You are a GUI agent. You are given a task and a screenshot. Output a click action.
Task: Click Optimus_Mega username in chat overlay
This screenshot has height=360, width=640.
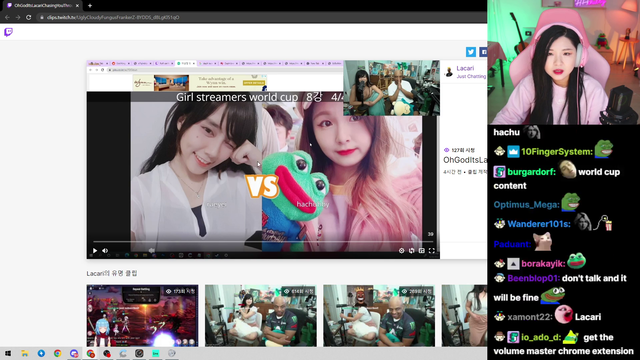(x=526, y=204)
